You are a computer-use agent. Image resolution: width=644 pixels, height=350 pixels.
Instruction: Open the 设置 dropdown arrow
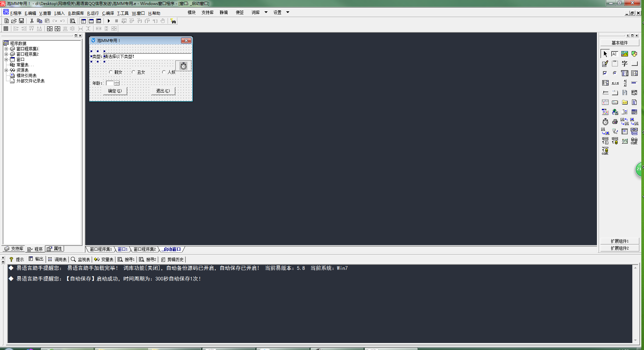tap(288, 12)
